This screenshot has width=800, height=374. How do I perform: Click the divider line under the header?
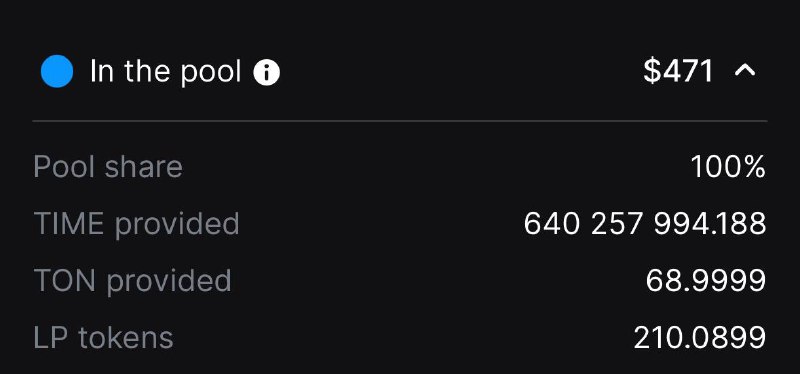pos(400,121)
